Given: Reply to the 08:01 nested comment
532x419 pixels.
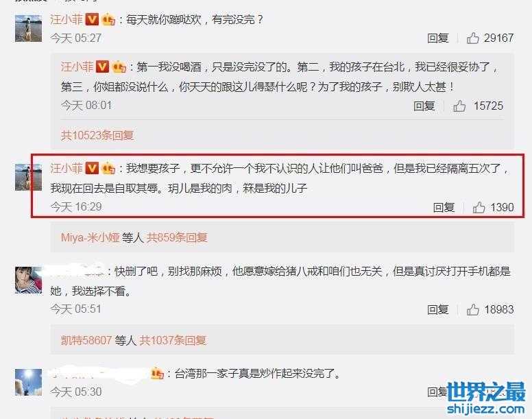Looking at the screenshot, I should click(424, 106).
